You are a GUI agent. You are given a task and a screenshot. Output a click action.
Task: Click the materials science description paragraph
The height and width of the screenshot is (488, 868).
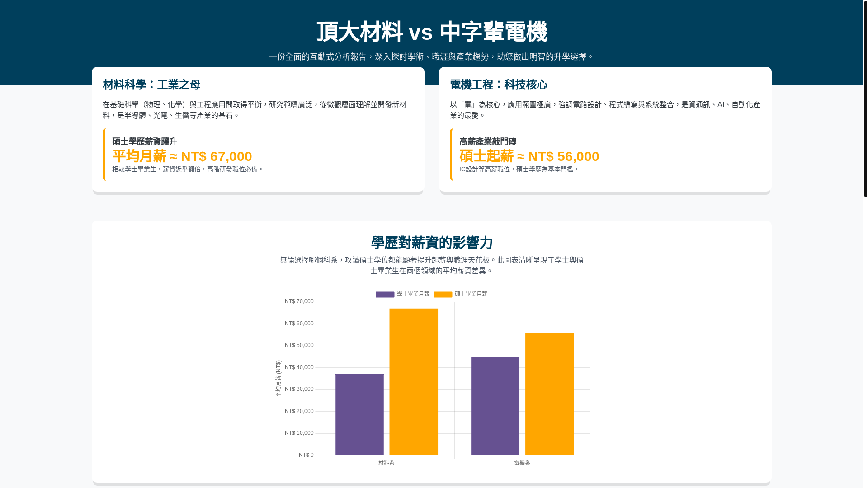pyautogui.click(x=255, y=110)
